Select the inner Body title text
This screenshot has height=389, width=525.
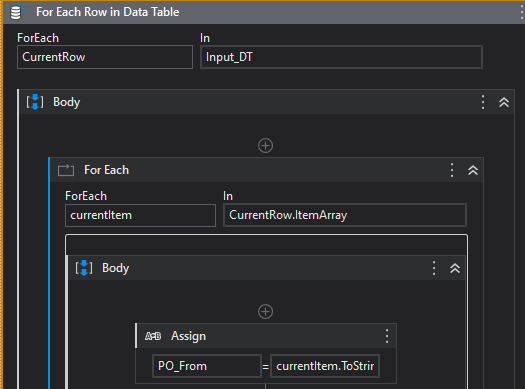point(116,268)
